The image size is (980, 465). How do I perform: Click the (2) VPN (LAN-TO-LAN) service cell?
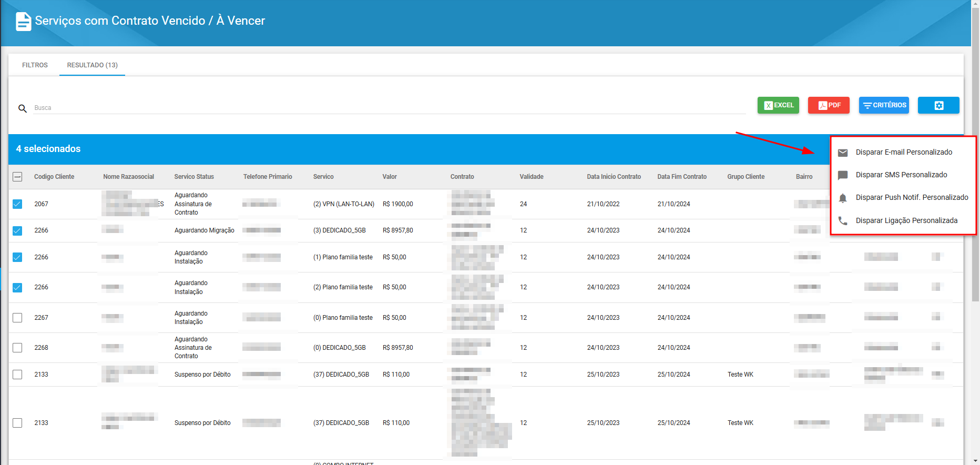344,204
